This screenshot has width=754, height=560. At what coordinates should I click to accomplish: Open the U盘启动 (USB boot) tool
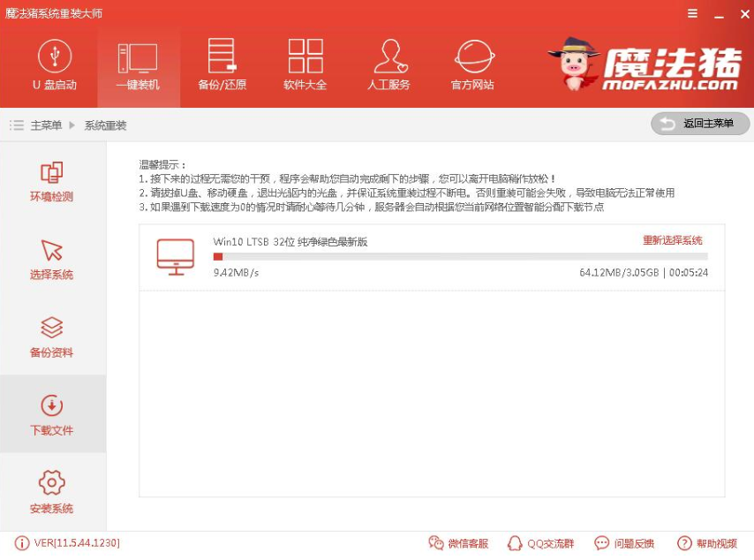pos(53,66)
